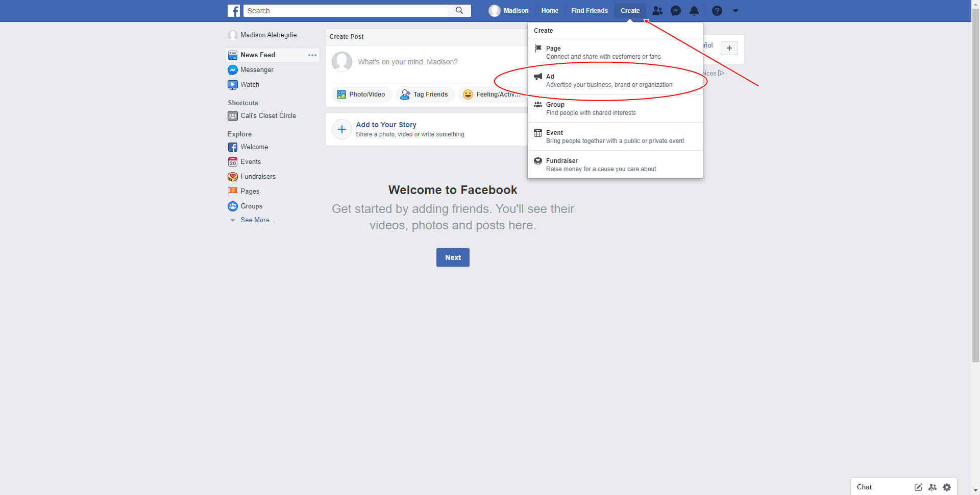The height and width of the screenshot is (495, 980).
Task: Expand See More in the Explore section
Action: pos(257,220)
